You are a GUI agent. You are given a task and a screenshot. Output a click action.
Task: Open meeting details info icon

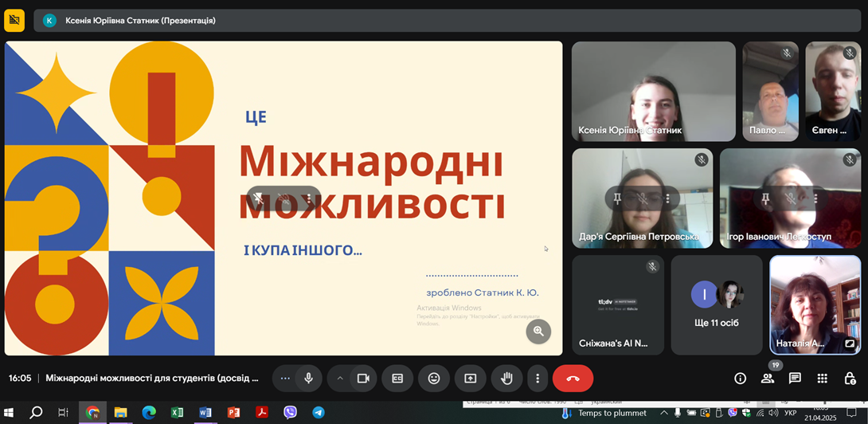pos(740,379)
